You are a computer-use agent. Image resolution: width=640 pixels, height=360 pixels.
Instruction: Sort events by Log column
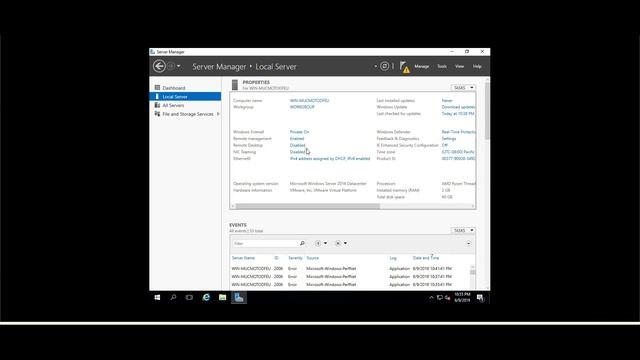click(x=393, y=258)
